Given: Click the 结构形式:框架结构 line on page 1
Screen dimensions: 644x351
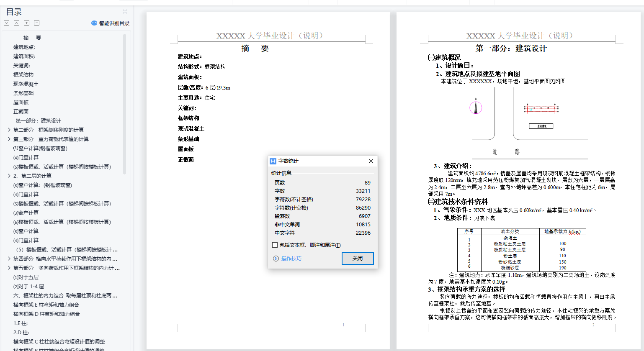Looking at the screenshot, I should tap(202, 67).
